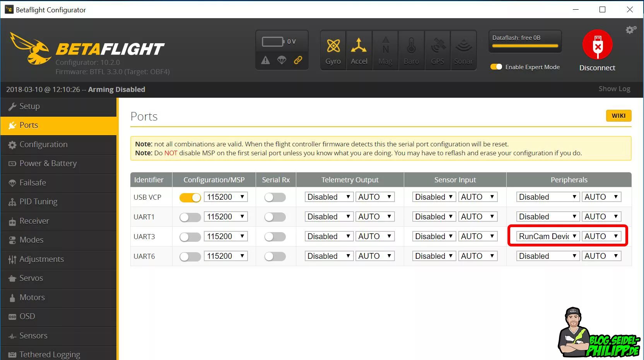Enable MSP switch for UART1
Image resolution: width=644 pixels, height=360 pixels.
pyautogui.click(x=190, y=217)
